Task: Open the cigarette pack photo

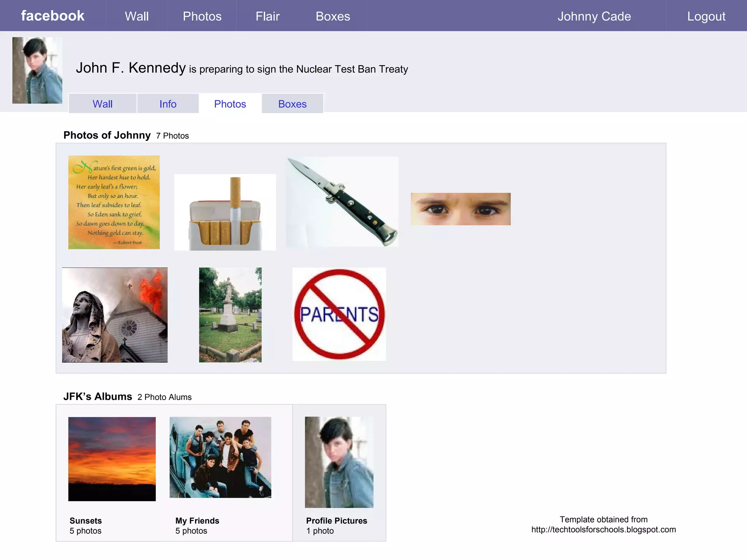Action: pyautogui.click(x=225, y=212)
